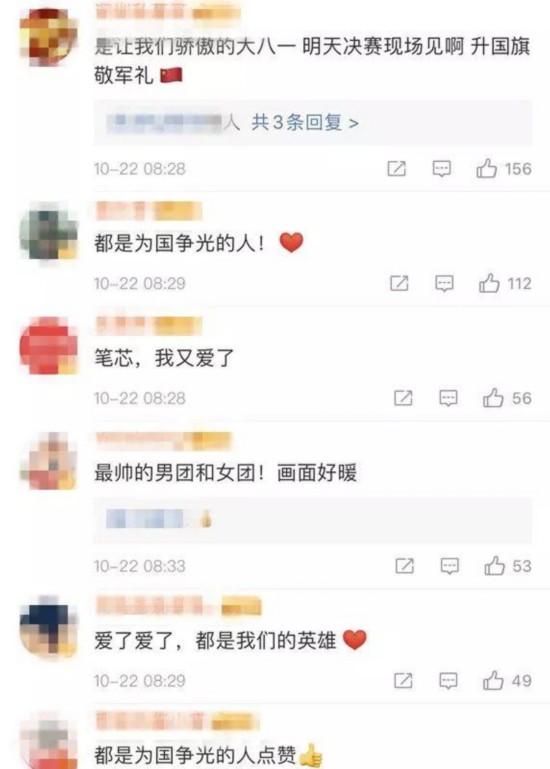Image resolution: width=550 pixels, height=769 pixels.
Task: Open the red avatar of 笔芯 commenter
Action: [x=49, y=346]
